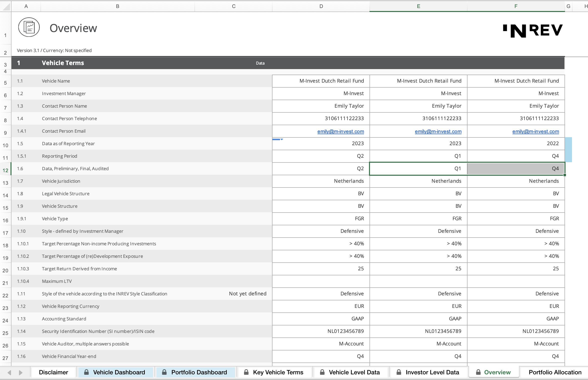Open the emily@m-invest.com link in column D
Screen dimensions: 588x380
[340, 131]
